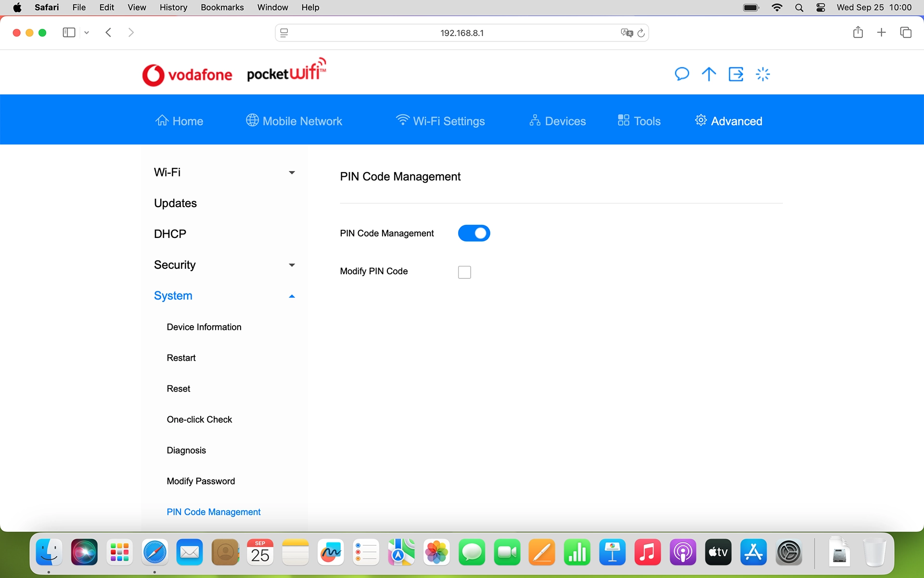Expand the Security sidebar section arrow
This screenshot has height=578, width=924.
pyautogui.click(x=292, y=265)
